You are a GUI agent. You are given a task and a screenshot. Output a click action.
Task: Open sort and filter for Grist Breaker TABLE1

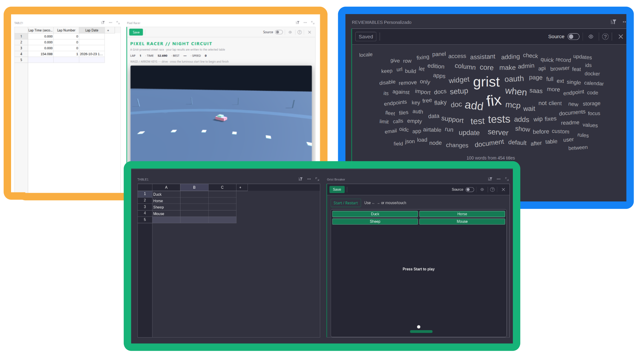301,179
